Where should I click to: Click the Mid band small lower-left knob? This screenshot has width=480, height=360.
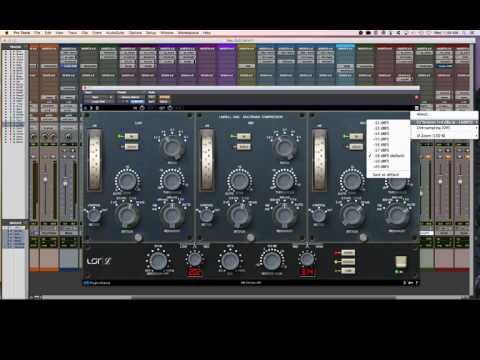pyautogui.click(x=207, y=216)
